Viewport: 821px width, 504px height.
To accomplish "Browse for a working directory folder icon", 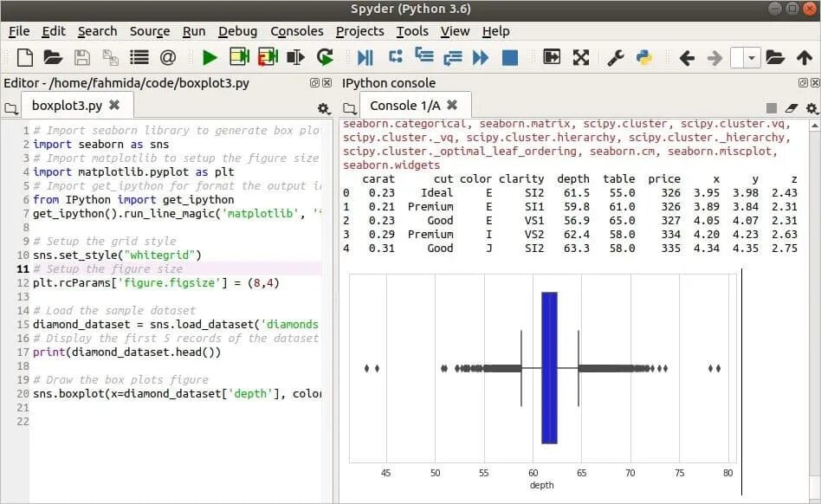I will (775, 57).
